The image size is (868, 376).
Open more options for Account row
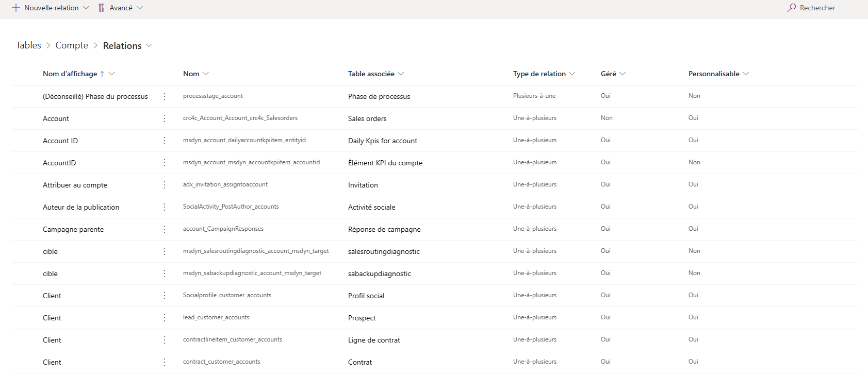(165, 118)
